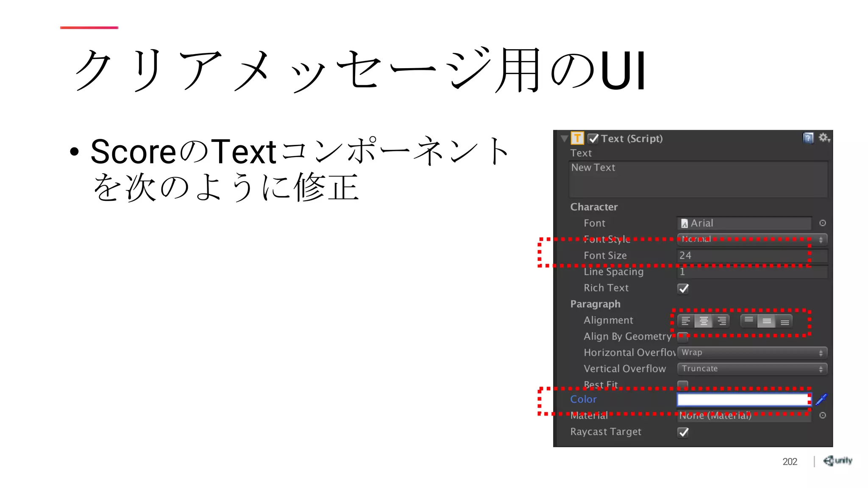Choose top vertical alignment icon
This screenshot has width=868, height=488.
tap(749, 321)
